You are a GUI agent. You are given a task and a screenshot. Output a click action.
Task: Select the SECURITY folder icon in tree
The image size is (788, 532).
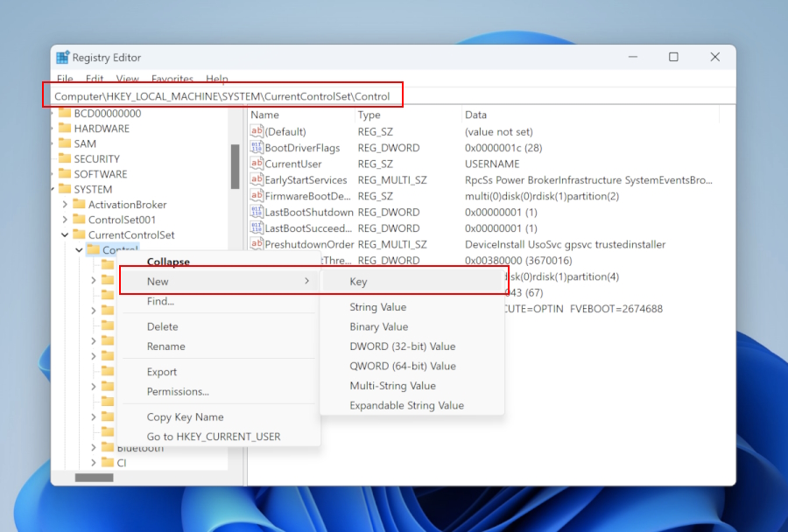[65, 159]
